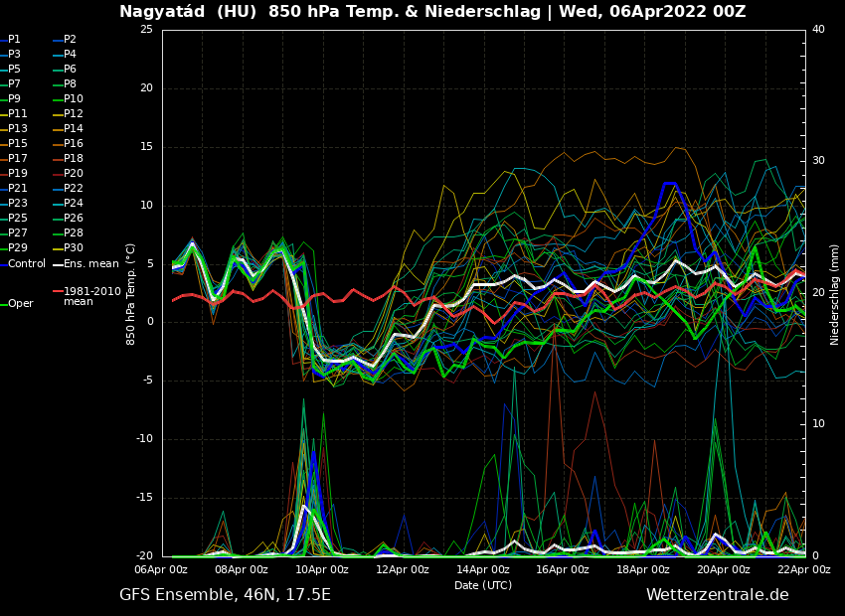
Task: Toggle the Ens. mean legend entry
Action: click(90, 264)
